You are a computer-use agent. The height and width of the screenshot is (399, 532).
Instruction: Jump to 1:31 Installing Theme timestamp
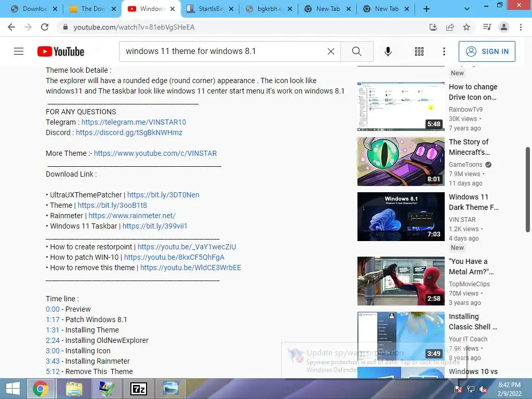click(52, 330)
